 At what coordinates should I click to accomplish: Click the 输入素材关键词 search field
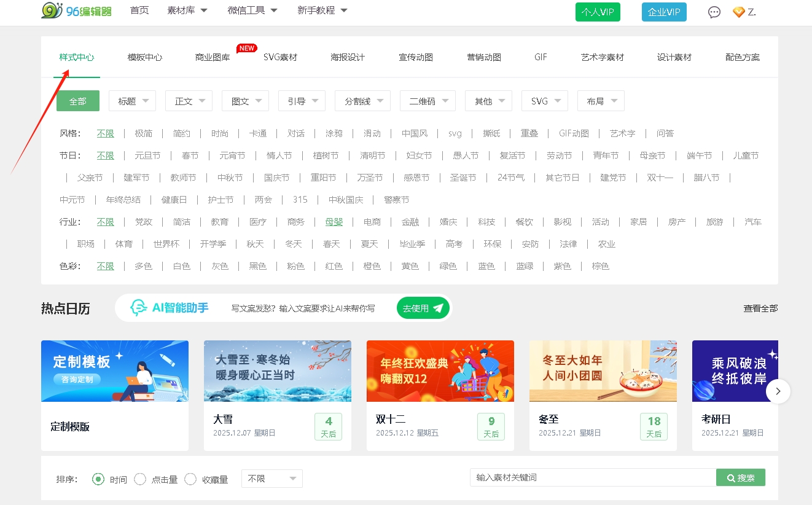(593, 477)
